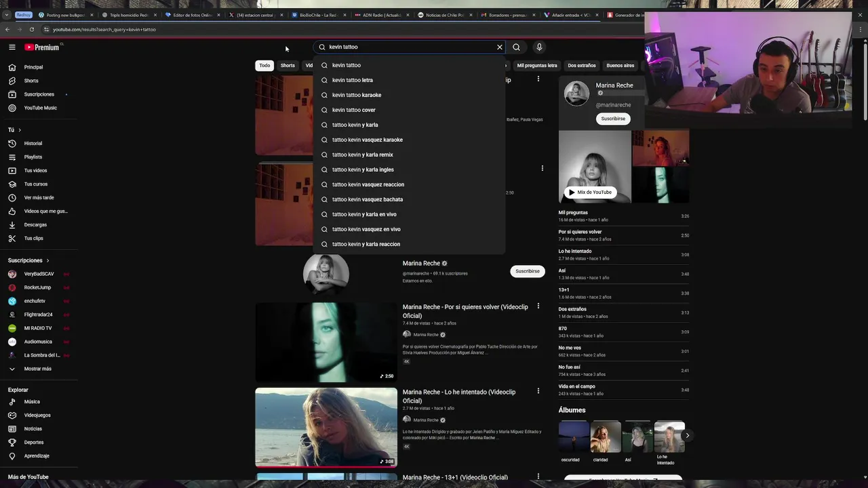The image size is (868, 488).
Task: Choose suggestion kevin tattoo cover
Action: coord(409,110)
